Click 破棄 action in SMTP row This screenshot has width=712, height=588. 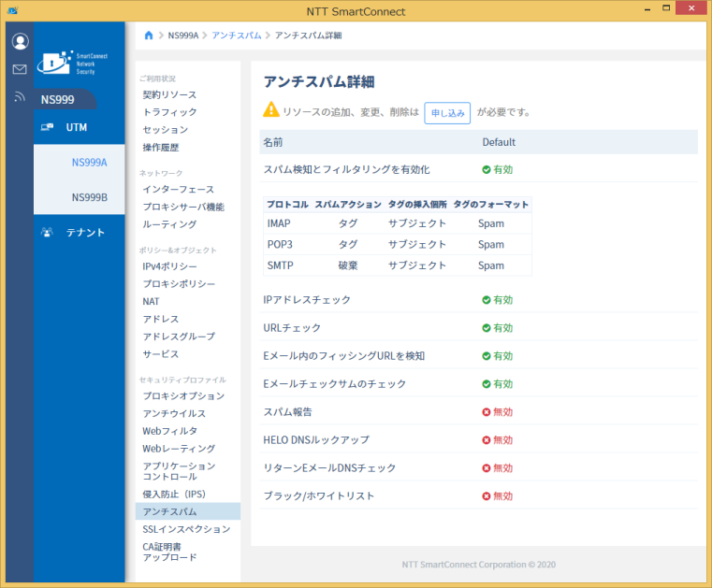point(348,265)
